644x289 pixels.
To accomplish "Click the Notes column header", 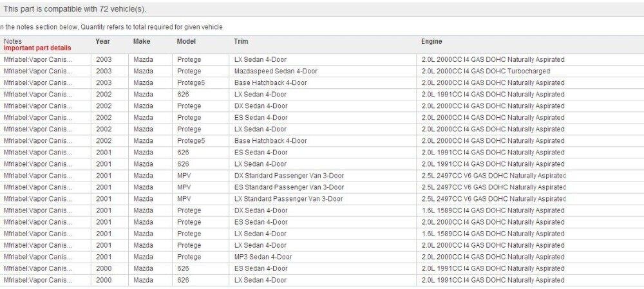I will pos(13,41).
